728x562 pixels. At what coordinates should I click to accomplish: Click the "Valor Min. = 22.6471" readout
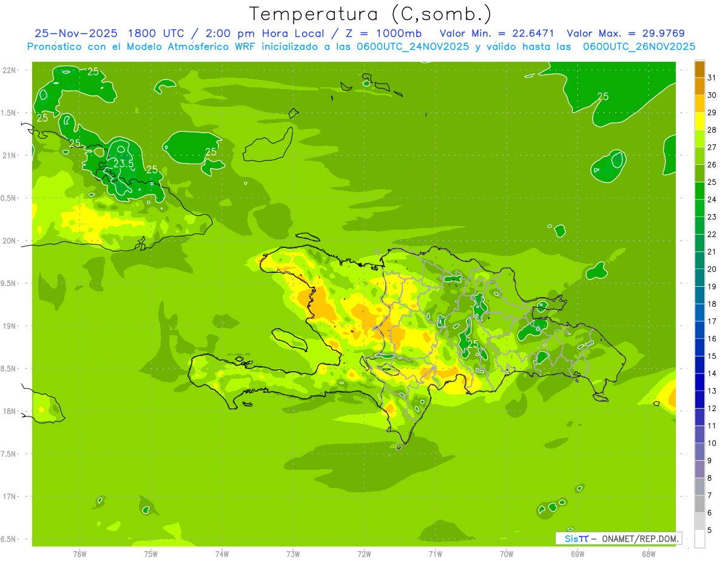[497, 34]
